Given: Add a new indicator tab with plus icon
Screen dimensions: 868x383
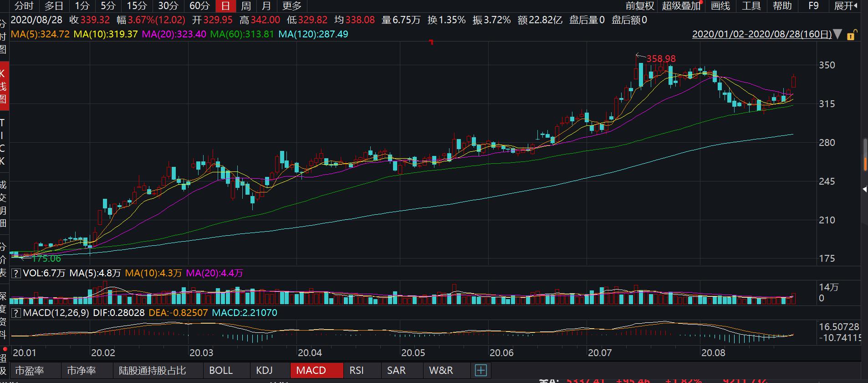Looking at the screenshot, I should 481,370.
